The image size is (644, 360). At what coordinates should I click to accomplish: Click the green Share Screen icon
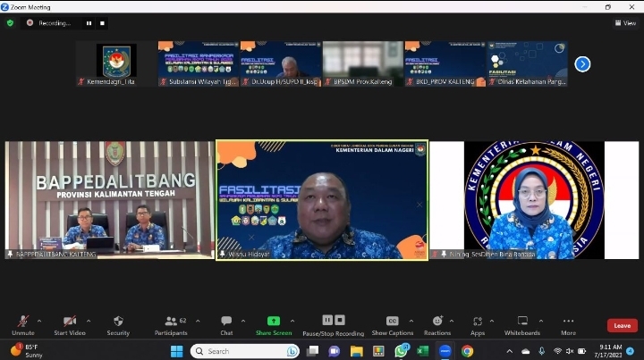(x=274, y=321)
